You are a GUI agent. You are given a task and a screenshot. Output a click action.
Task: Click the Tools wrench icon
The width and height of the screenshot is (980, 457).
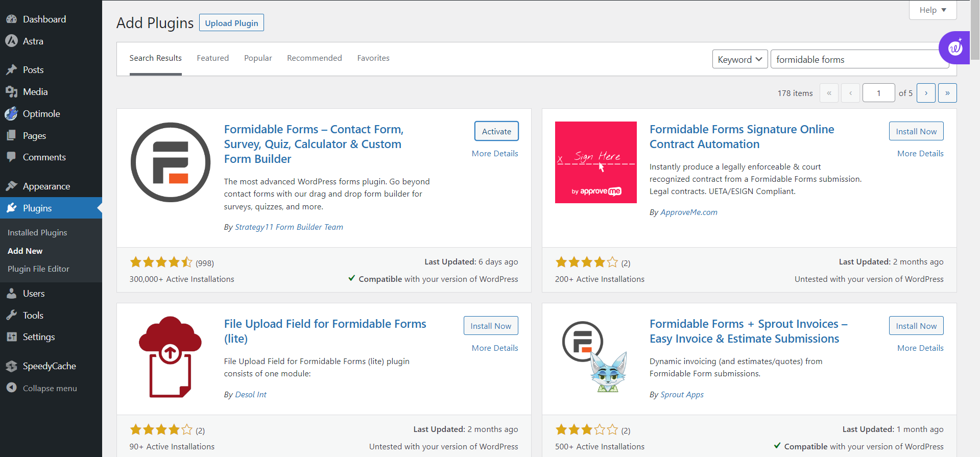(11, 316)
